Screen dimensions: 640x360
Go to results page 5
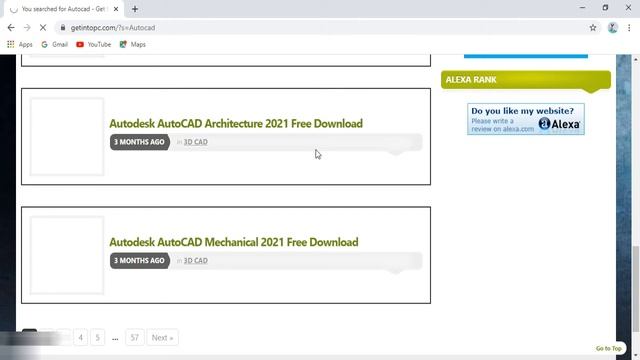(98, 338)
